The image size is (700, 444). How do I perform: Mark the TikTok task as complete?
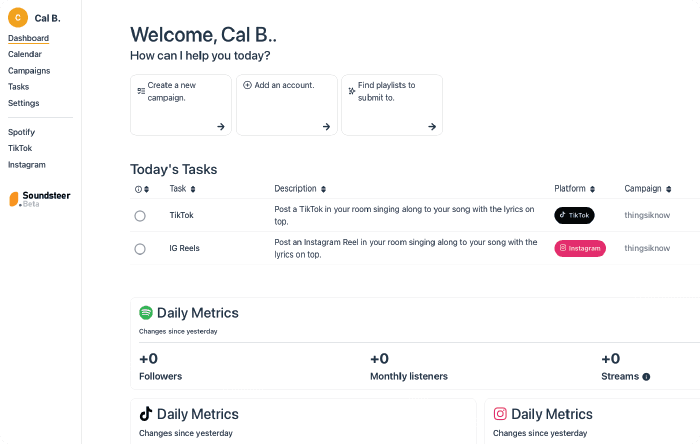(x=140, y=216)
